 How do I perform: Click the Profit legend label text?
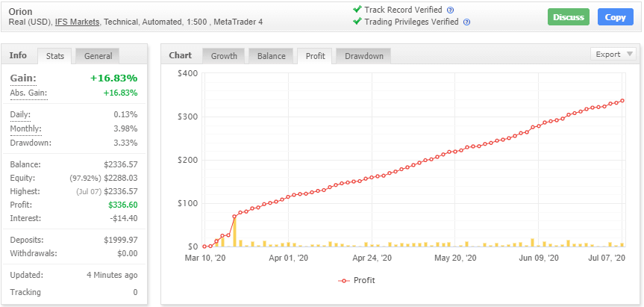(364, 281)
